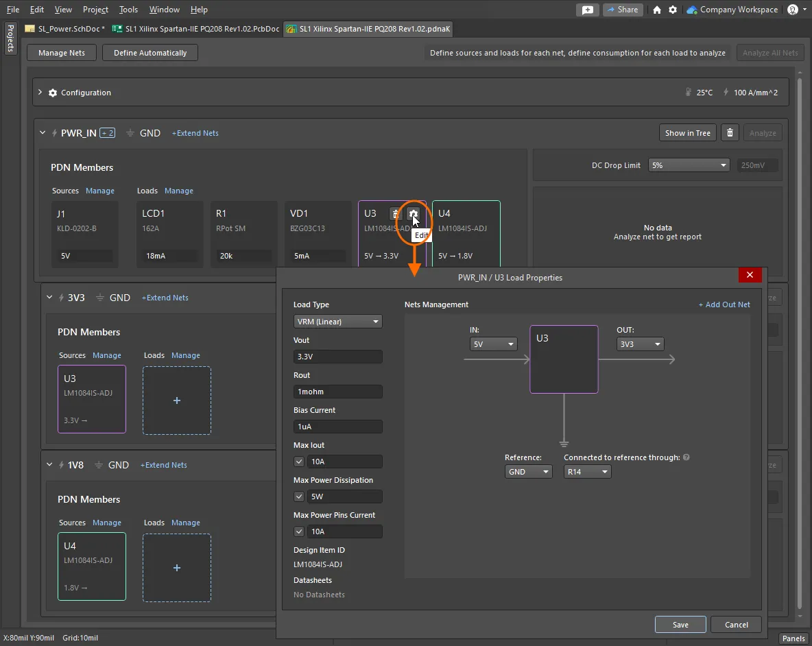Click the Edit gear icon on U3 load

coord(413,214)
